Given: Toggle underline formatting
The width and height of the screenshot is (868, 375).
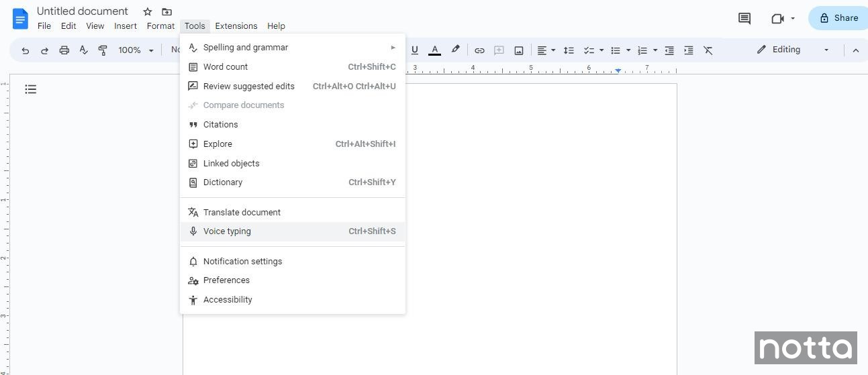Looking at the screenshot, I should [415, 50].
